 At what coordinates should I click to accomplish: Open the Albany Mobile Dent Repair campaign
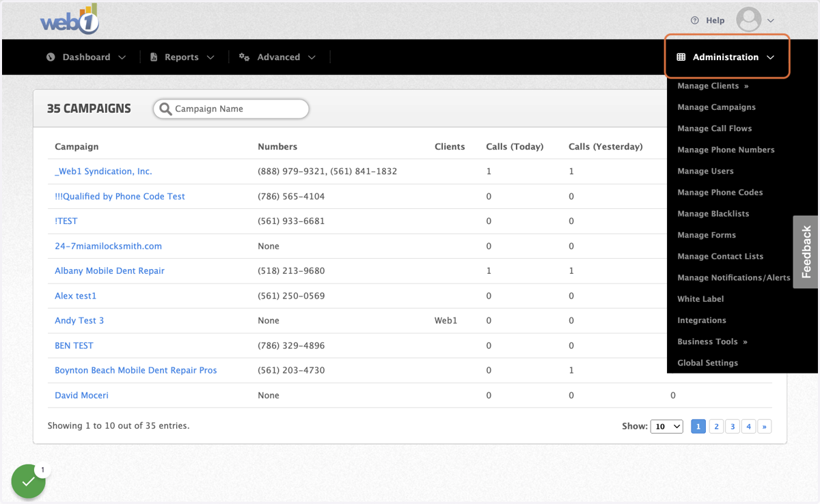click(x=109, y=271)
